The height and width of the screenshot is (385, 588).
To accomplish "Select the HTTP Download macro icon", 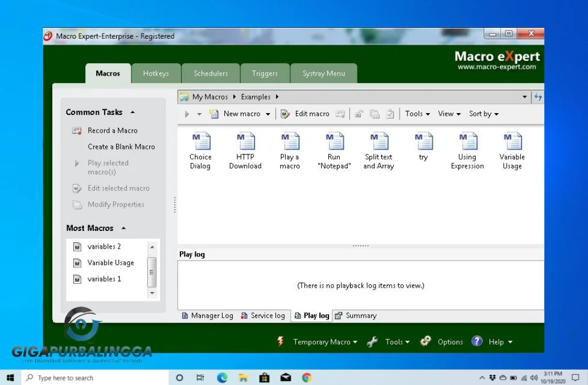I will tap(245, 151).
